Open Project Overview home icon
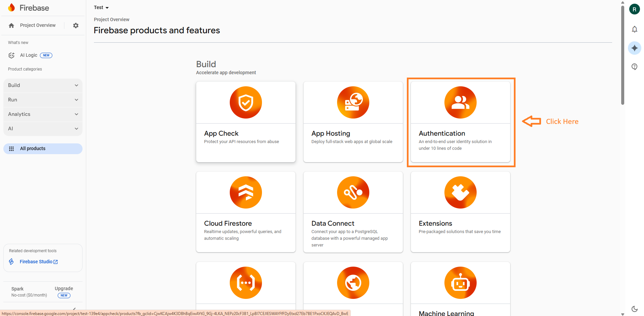Screen dimensions: 644x316 (11, 26)
